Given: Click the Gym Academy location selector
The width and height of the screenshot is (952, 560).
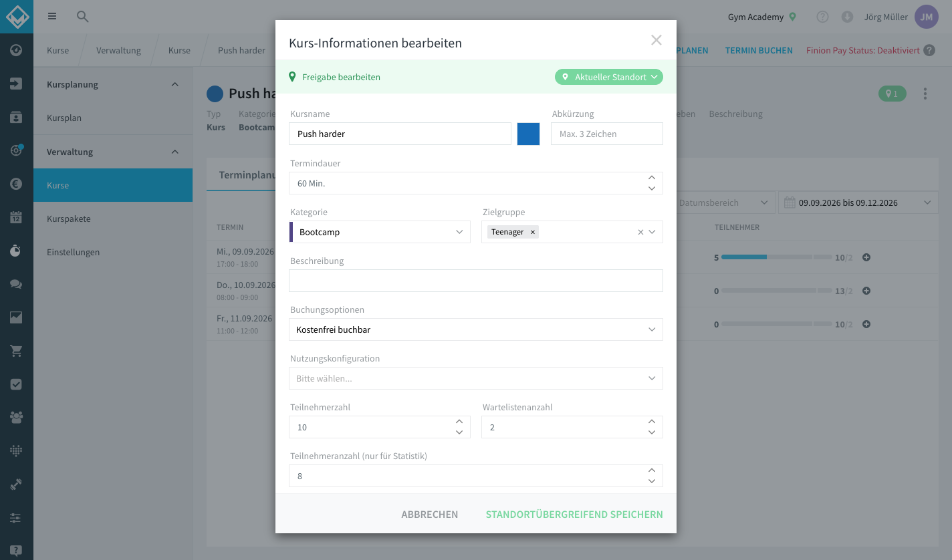Looking at the screenshot, I should click(x=762, y=17).
